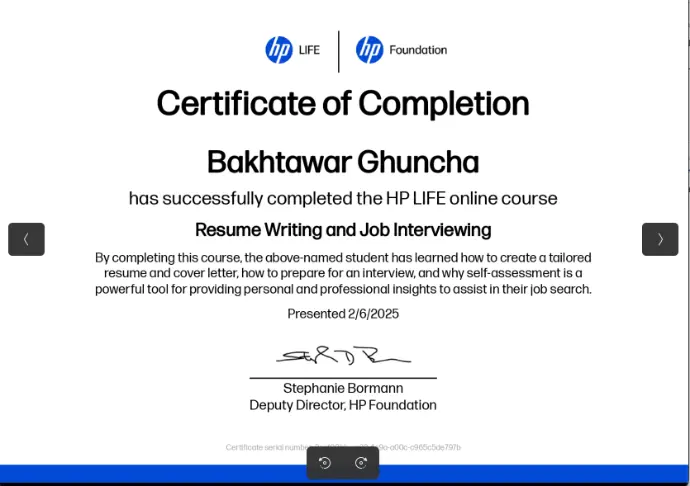The image size is (690, 486).
Task: Click the vertical divider between the HP logos
Action: (x=338, y=51)
